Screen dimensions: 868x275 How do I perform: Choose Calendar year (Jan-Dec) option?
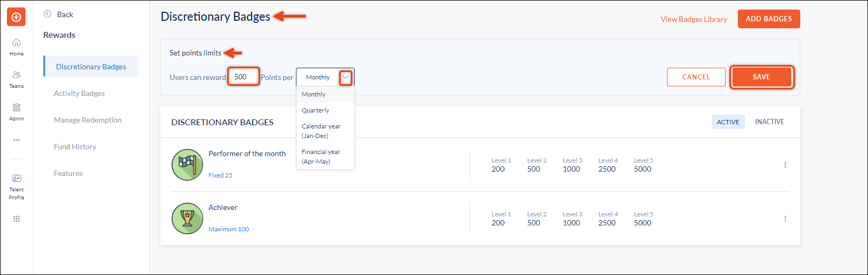coord(325,131)
